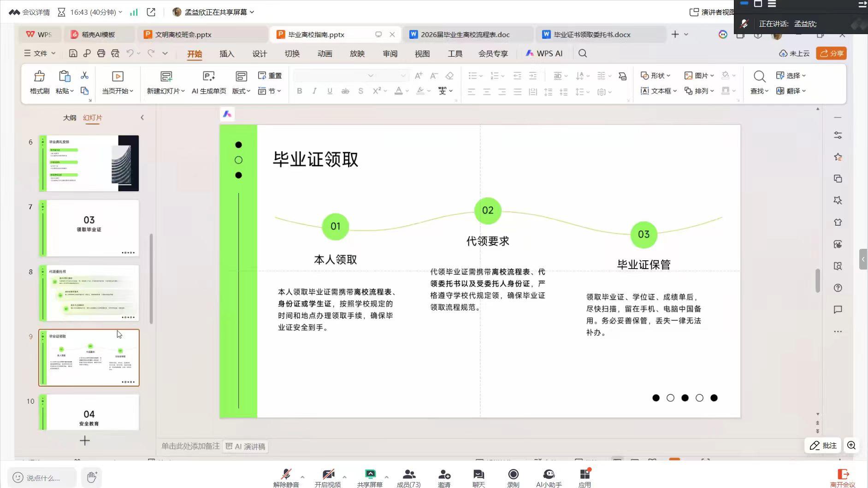Toggle 解除静音 microphone button
This screenshot has width=868, height=488.
[286, 478]
